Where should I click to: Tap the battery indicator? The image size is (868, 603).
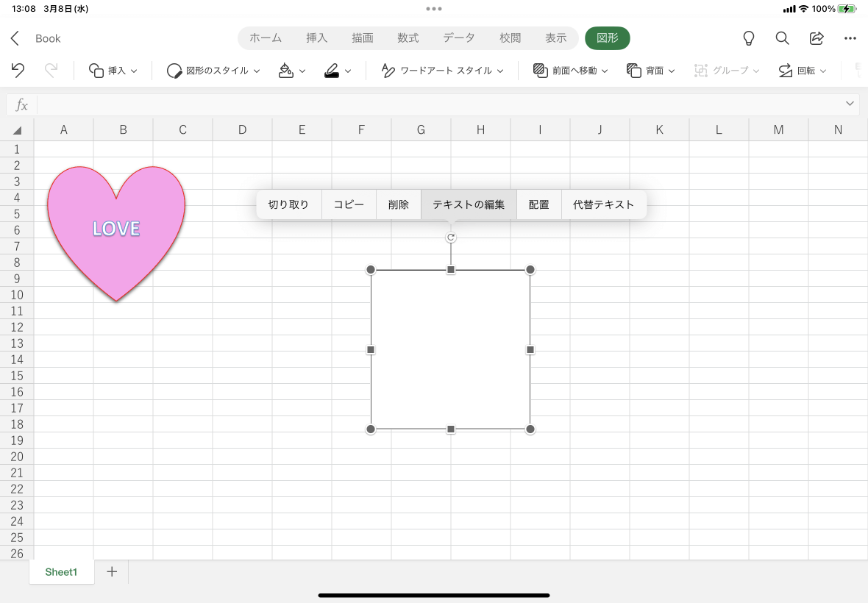click(x=847, y=9)
